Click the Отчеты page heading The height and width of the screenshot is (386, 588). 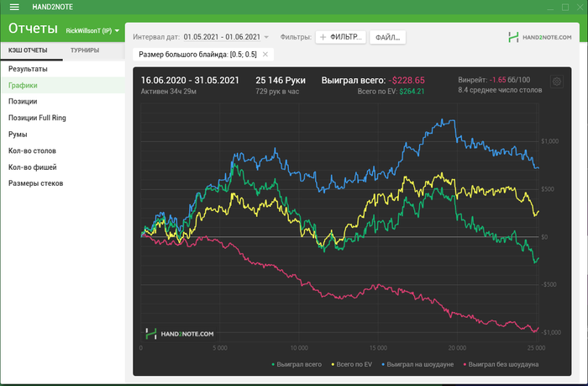click(x=33, y=29)
